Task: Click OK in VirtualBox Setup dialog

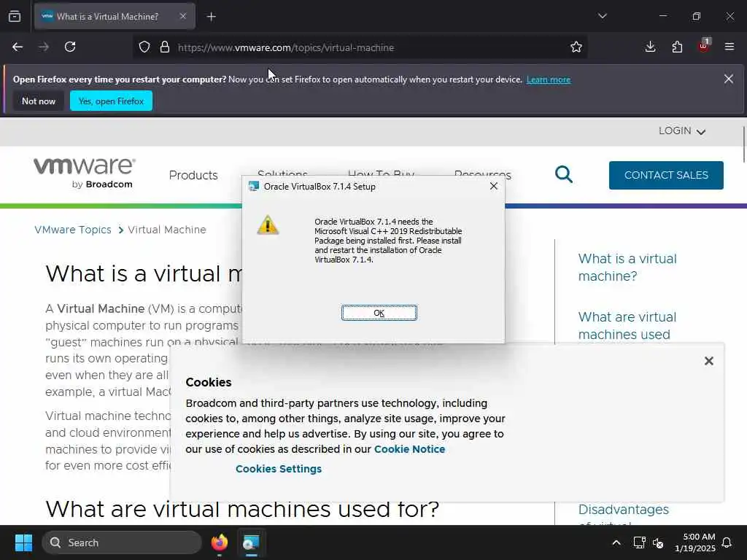Action: [379, 313]
